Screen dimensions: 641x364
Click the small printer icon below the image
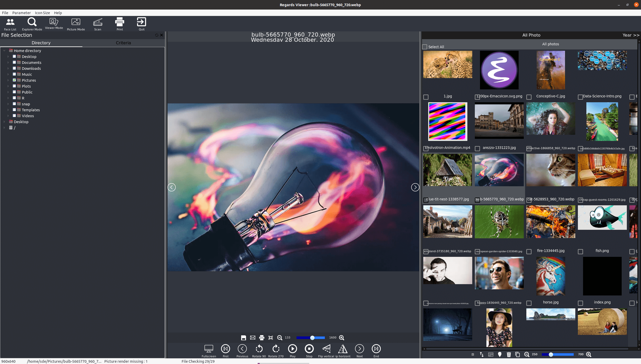[x=262, y=338]
